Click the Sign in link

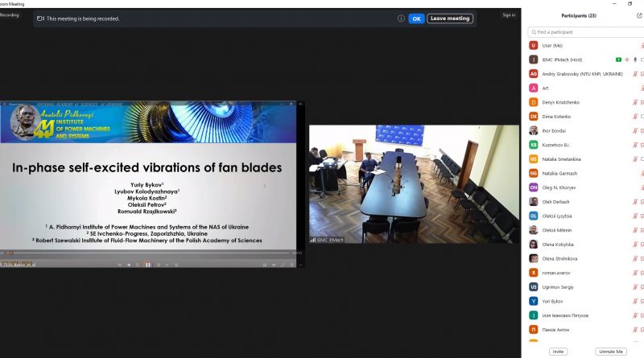(508, 14)
